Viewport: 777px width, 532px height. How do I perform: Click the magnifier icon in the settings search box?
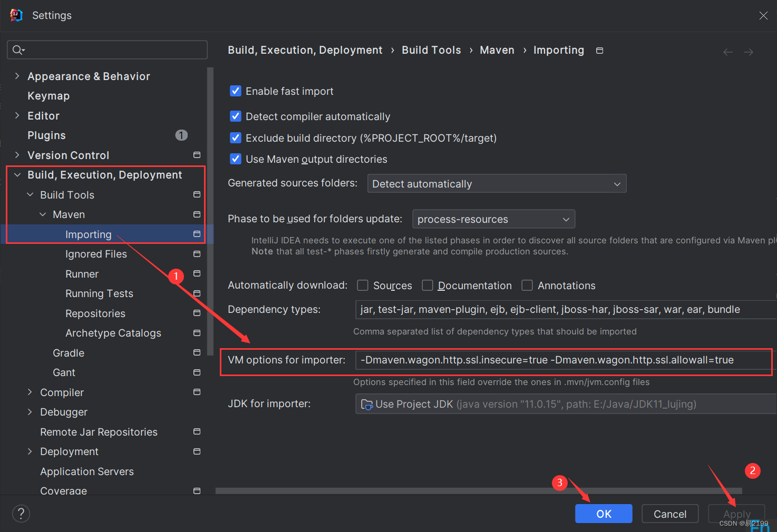pos(16,50)
